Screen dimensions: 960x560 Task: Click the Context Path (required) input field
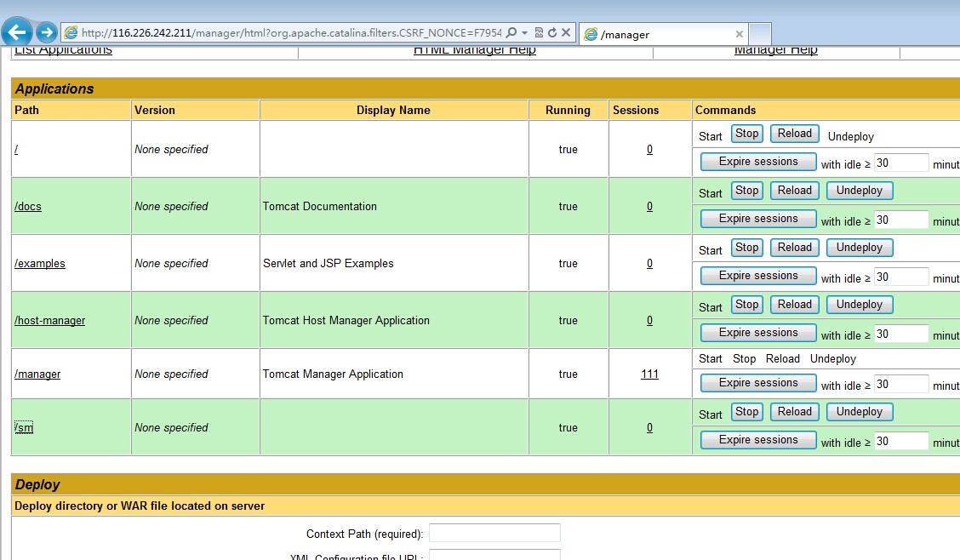(494, 533)
